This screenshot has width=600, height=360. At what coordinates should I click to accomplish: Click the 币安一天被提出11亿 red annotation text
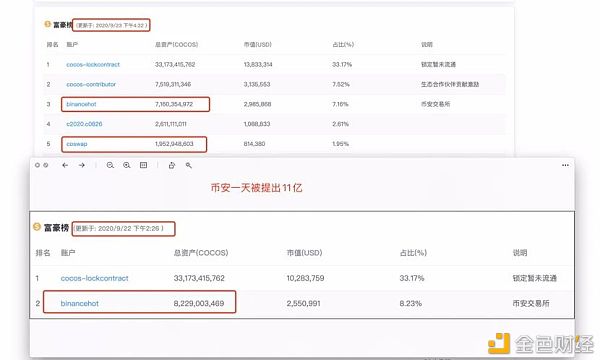coord(256,188)
